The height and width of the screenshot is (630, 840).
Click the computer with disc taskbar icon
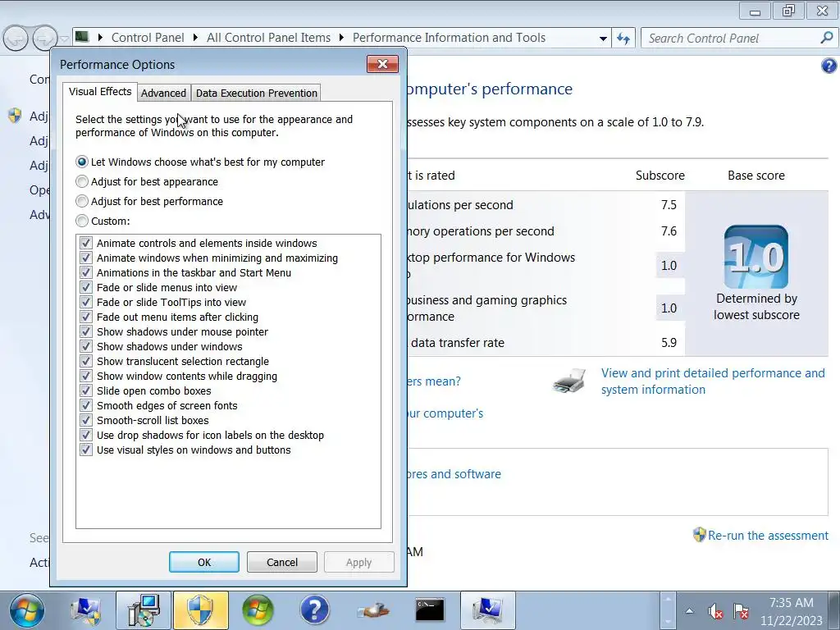(x=144, y=610)
